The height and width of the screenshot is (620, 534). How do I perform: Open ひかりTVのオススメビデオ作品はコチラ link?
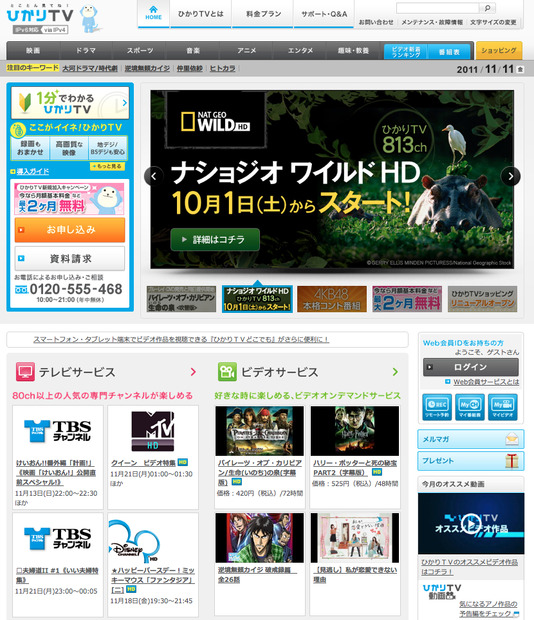[470, 567]
